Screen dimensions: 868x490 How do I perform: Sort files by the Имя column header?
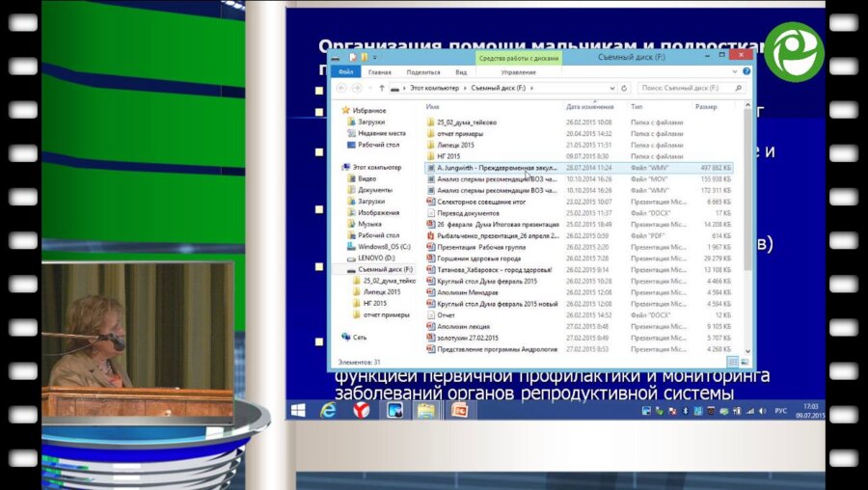432,106
